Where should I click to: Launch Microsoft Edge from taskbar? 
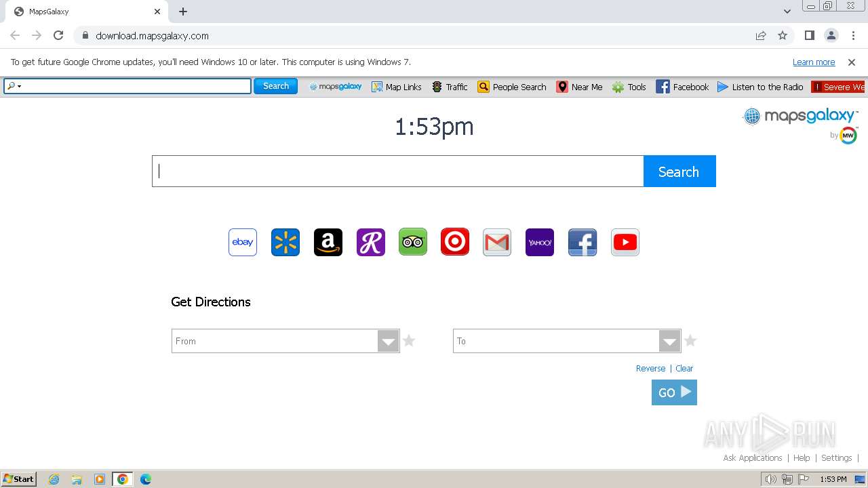click(146, 479)
